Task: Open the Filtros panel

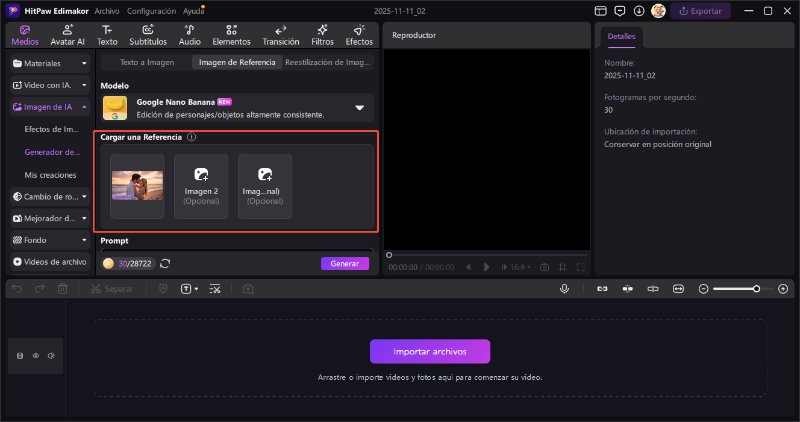Action: tap(322, 35)
